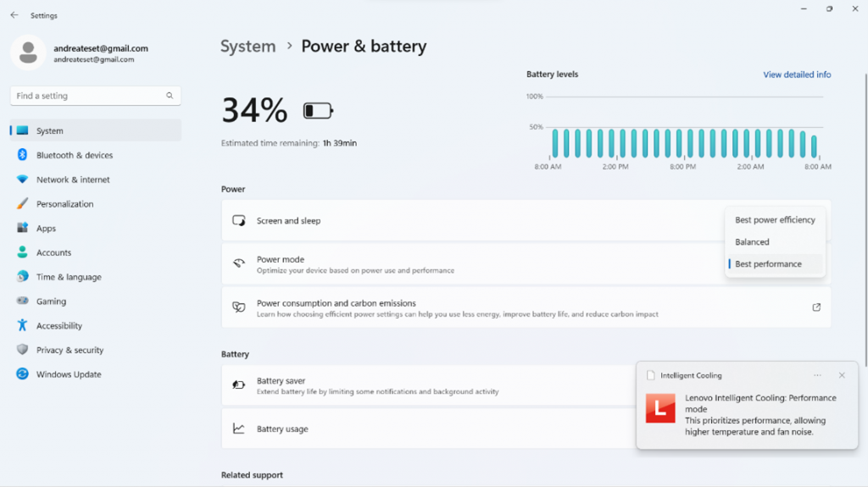Select Best power efficiency mode
This screenshot has height=487, width=868.
tap(775, 220)
